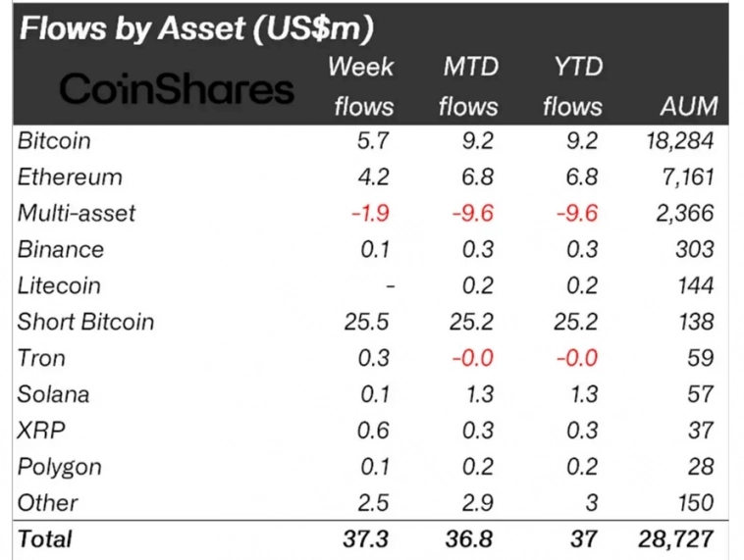Select the MTD flows column header
Image resolution: width=744 pixels, height=560 pixels.
(x=469, y=86)
